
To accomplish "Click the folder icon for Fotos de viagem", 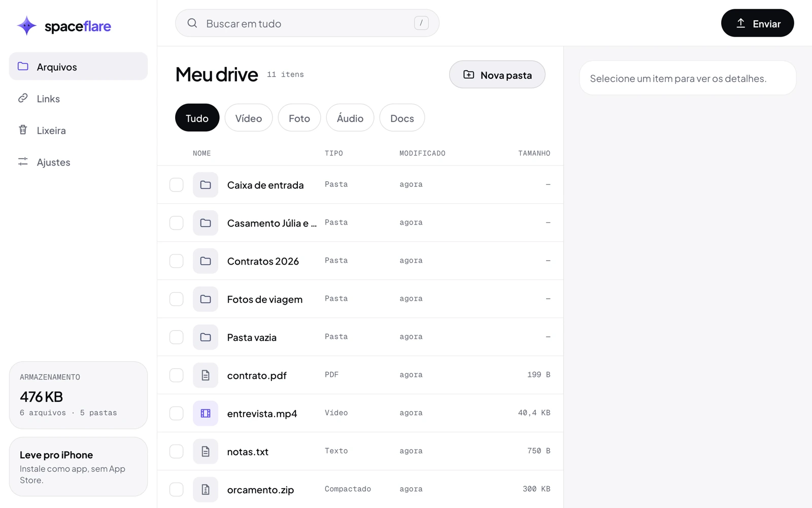I will (x=206, y=299).
